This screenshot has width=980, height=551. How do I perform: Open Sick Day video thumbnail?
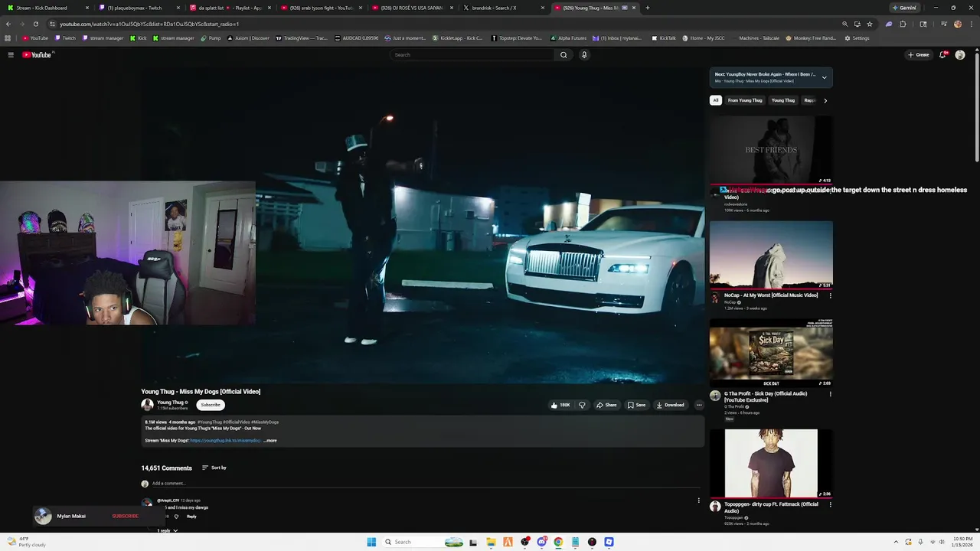click(x=771, y=353)
